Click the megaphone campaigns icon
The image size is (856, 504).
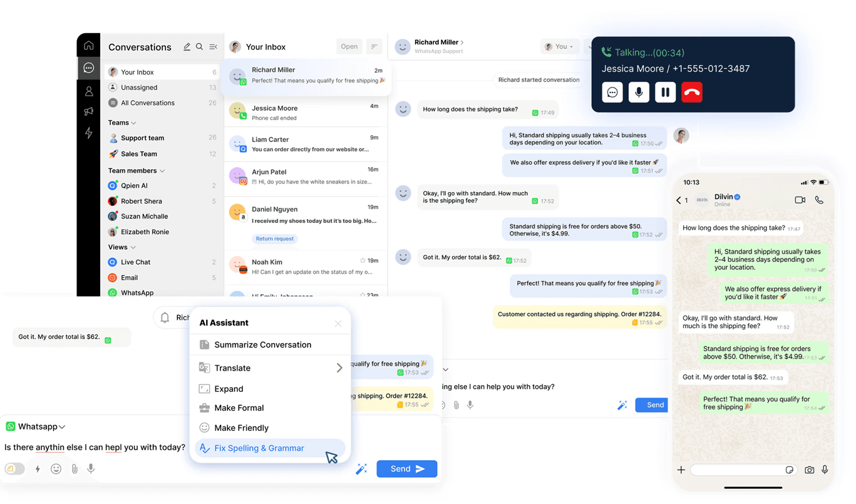pos(88,111)
